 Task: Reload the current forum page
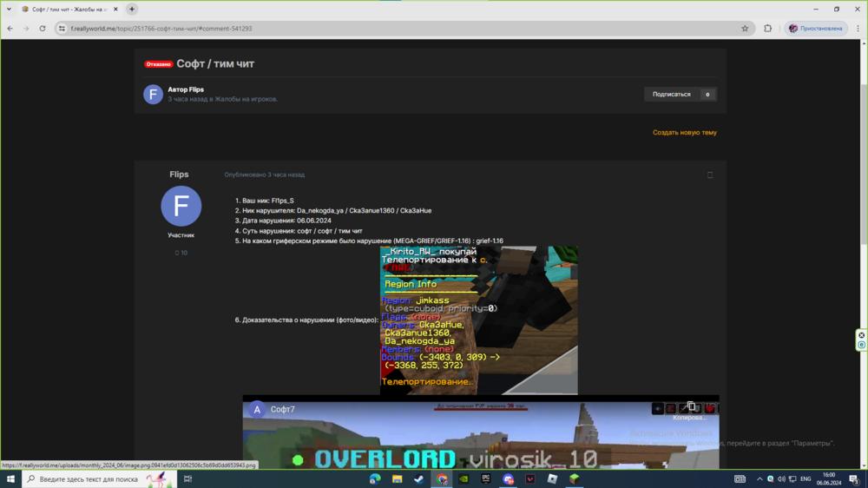42,29
